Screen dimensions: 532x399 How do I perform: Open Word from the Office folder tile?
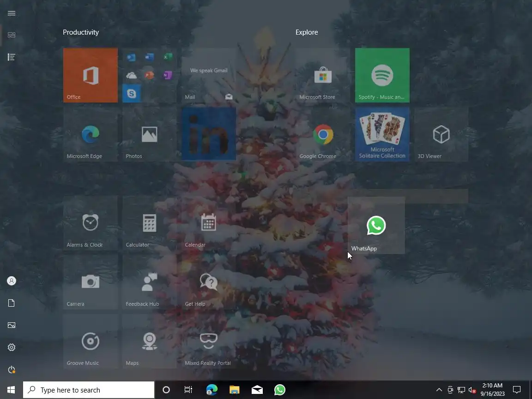click(149, 57)
